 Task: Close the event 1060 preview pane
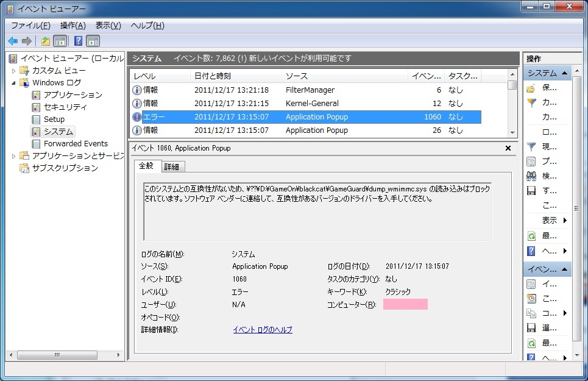508,148
